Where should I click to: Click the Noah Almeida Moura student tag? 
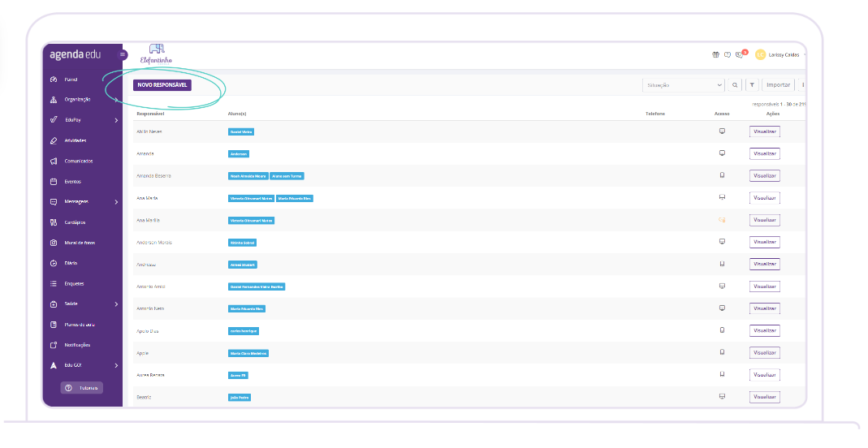pos(248,176)
